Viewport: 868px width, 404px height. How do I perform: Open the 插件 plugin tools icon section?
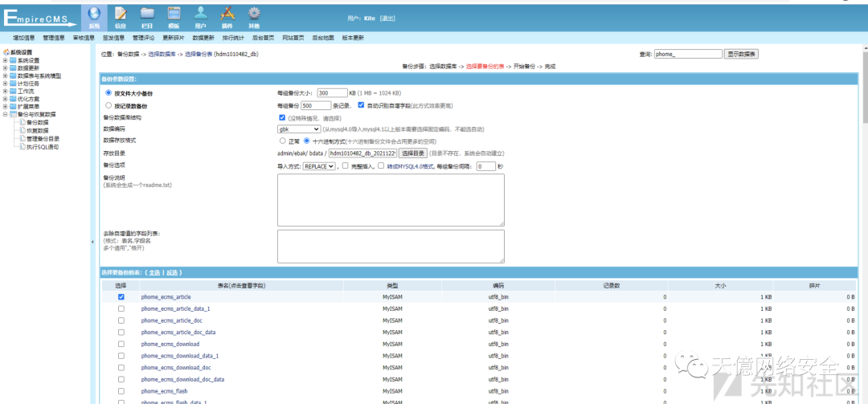227,17
